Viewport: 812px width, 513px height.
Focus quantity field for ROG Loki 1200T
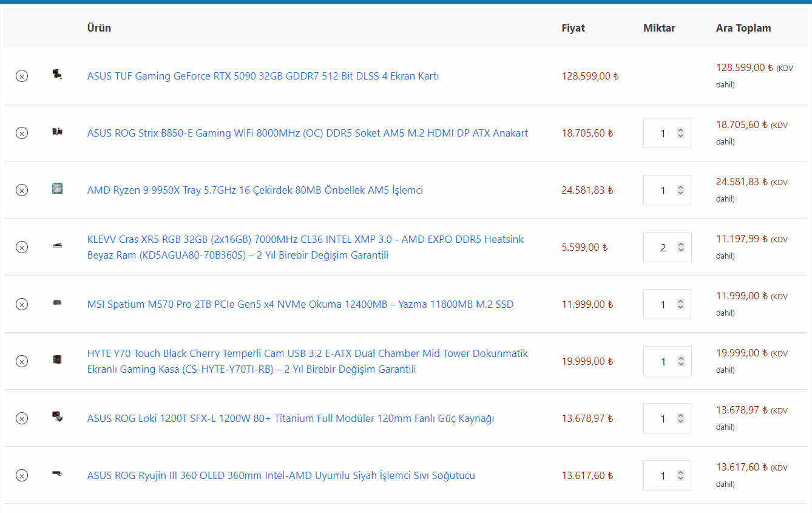pos(667,418)
